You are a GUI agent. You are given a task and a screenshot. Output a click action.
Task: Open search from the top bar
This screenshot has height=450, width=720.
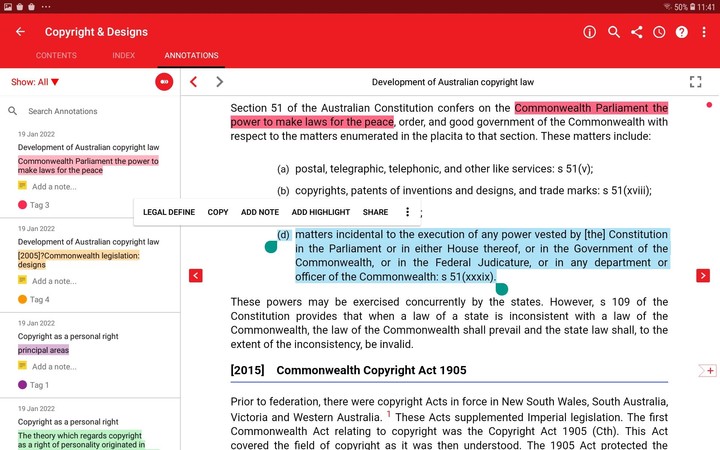[x=614, y=32]
